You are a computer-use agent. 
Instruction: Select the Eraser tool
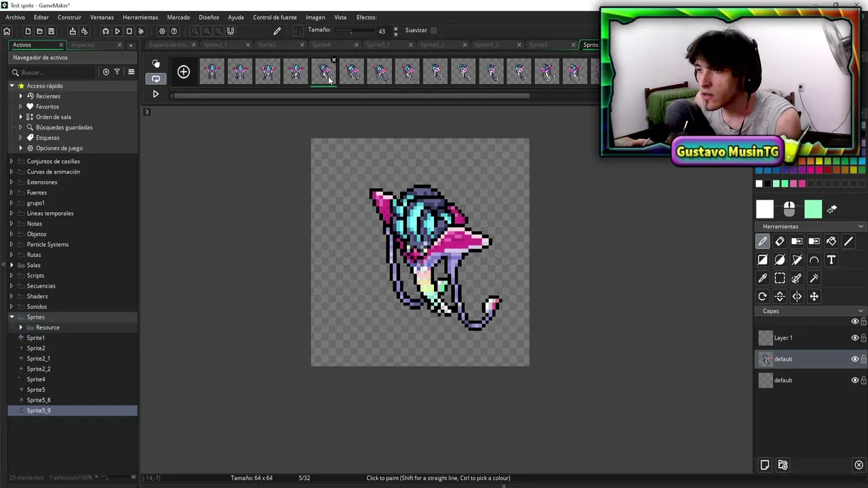[x=780, y=241]
